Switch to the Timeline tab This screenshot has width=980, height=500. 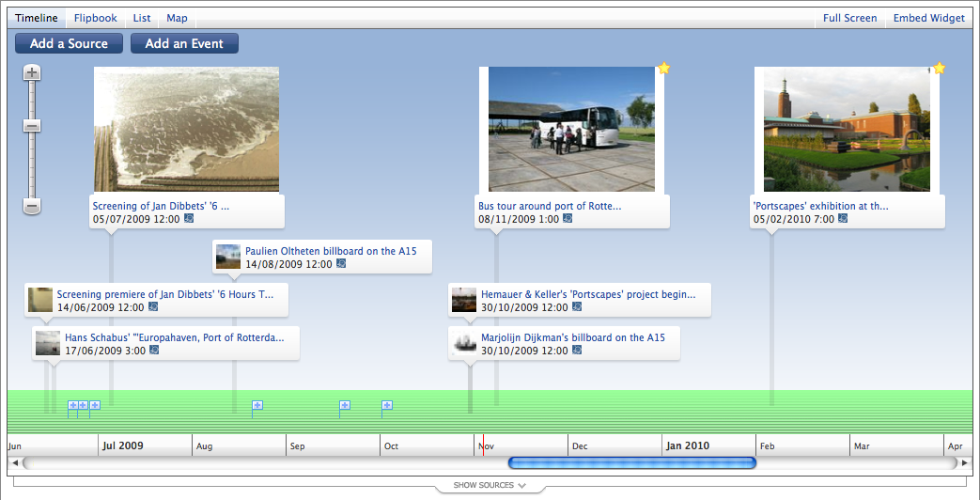pos(37,18)
